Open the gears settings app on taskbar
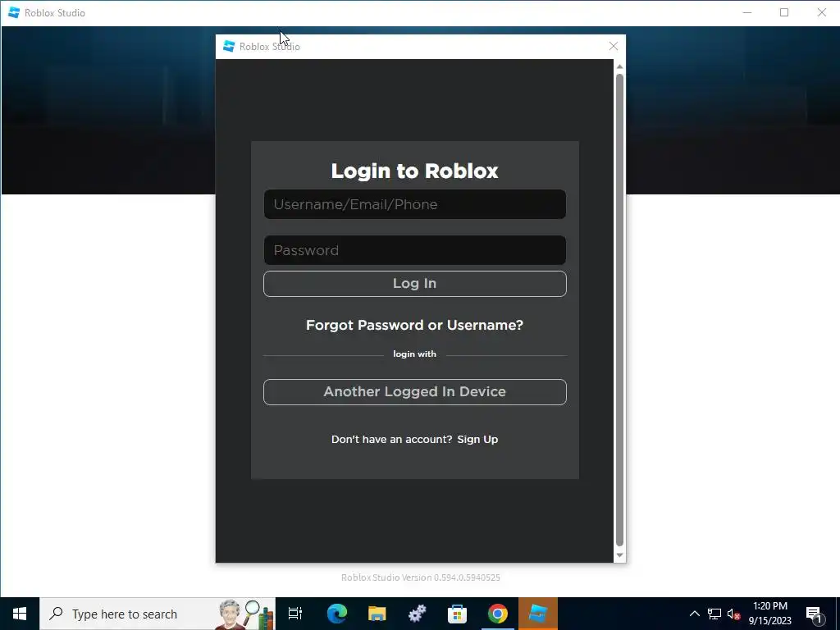The height and width of the screenshot is (630, 840). coord(417,614)
